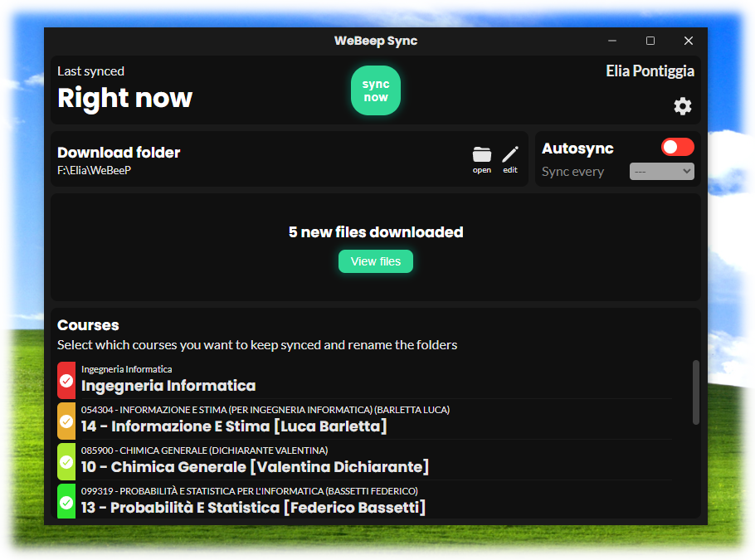Uncheck the Informazione E Stima course checkbox

(66, 421)
